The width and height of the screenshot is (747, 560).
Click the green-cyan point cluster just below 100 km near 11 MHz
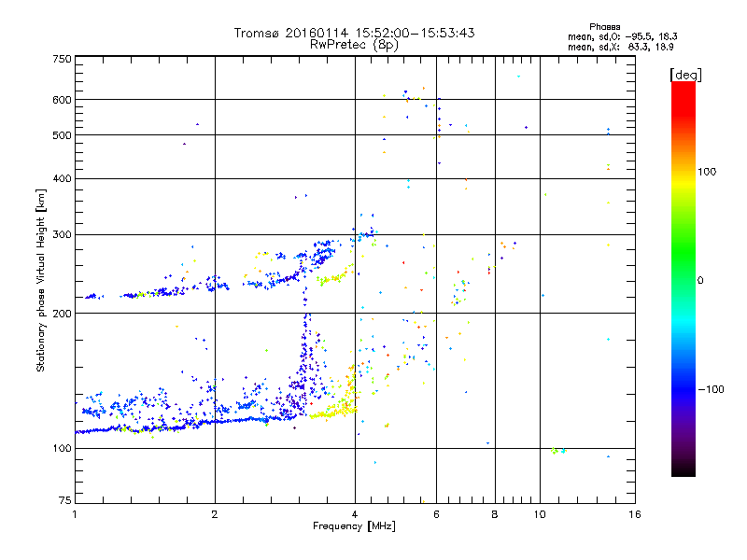coord(557,451)
